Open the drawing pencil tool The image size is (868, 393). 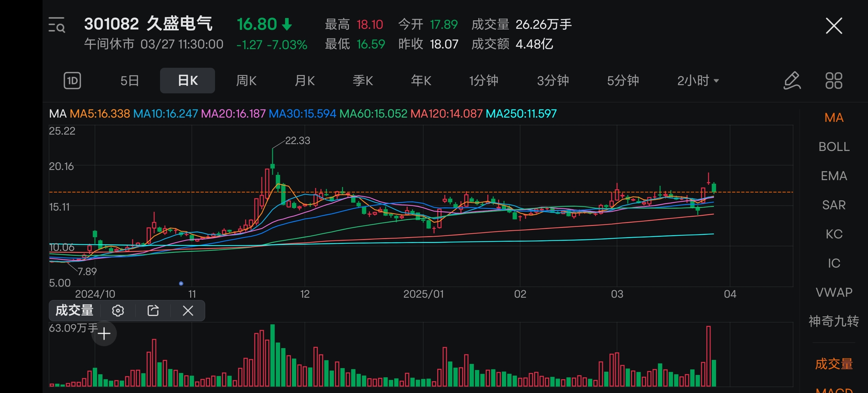[x=791, y=81]
